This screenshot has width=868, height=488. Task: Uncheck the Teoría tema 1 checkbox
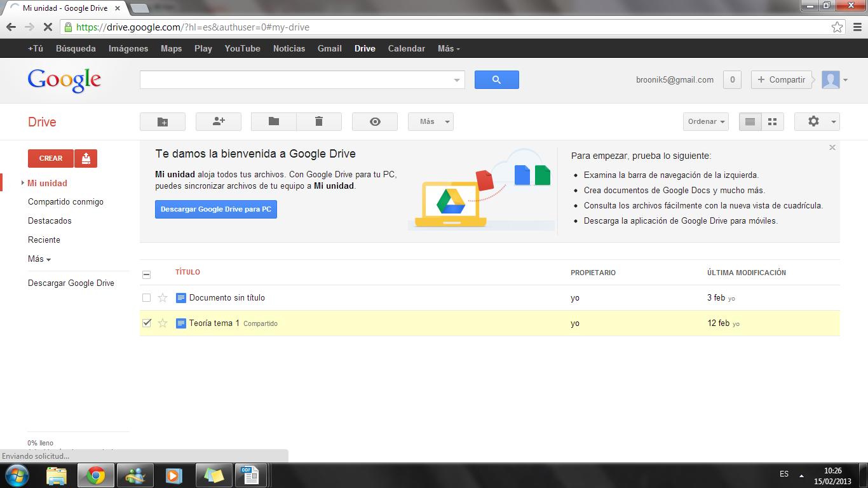coord(147,323)
